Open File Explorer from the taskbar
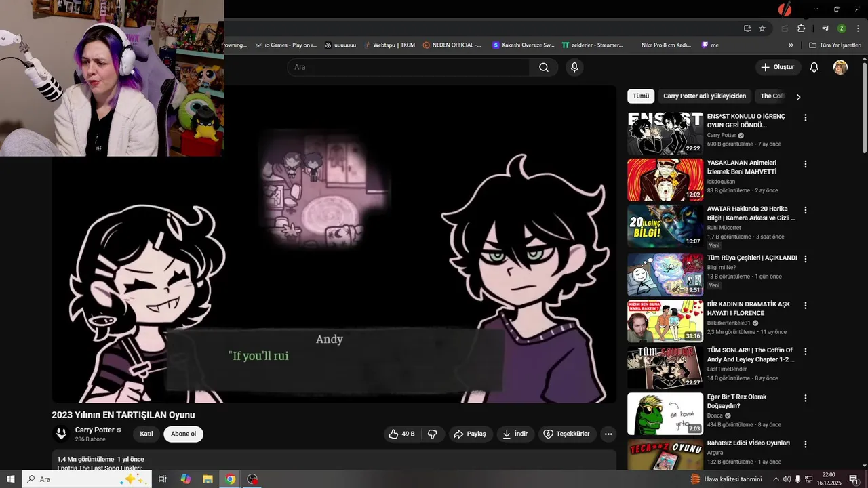This screenshot has width=868, height=488. 208,479
